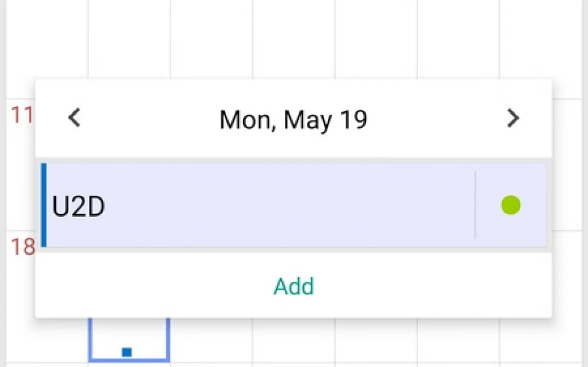This screenshot has height=367, width=588.
Task: Click the green status dot on U2D
Action: [511, 205]
